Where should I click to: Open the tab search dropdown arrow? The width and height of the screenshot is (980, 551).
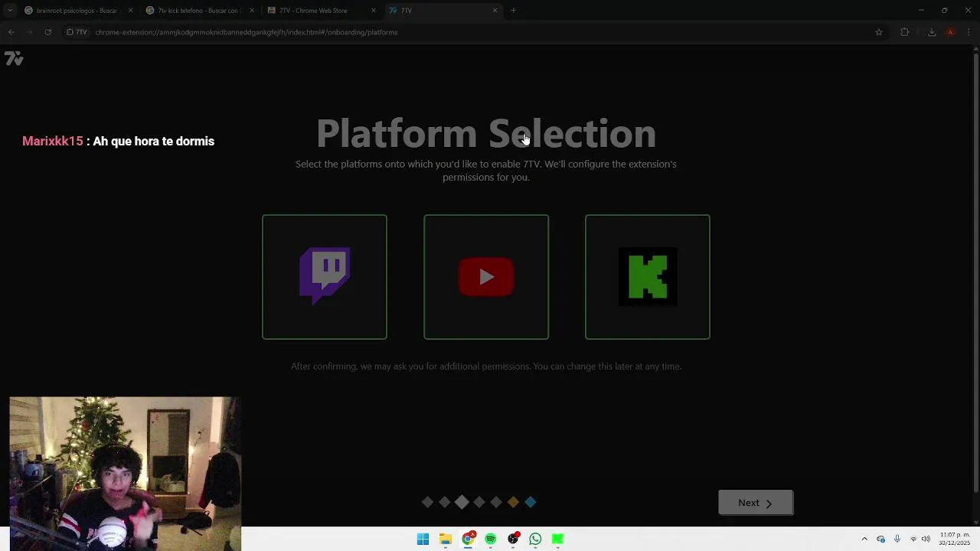coord(9,11)
